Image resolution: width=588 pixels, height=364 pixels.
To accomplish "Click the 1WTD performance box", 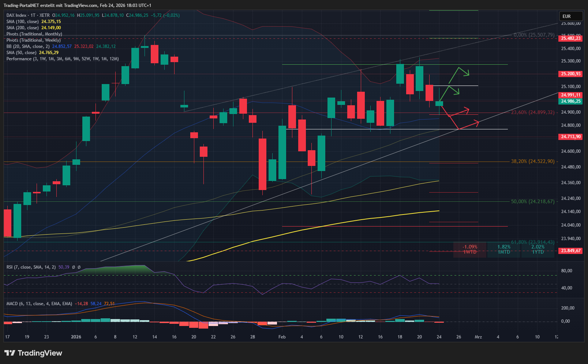I will (x=470, y=250).
